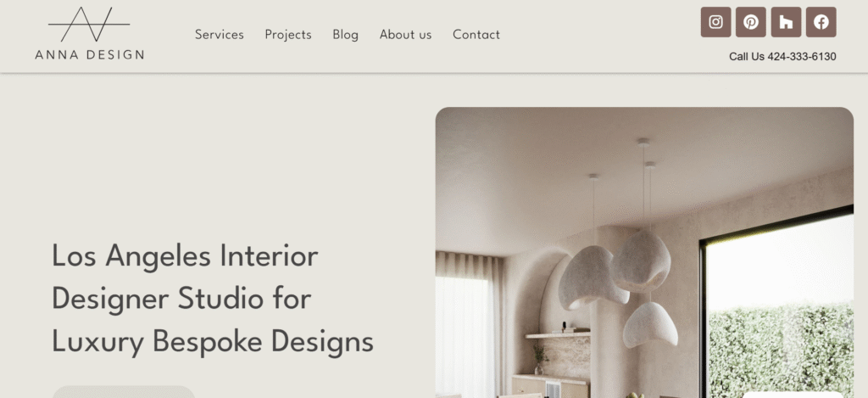Go to the Projects page
868x398 pixels.
coord(288,35)
